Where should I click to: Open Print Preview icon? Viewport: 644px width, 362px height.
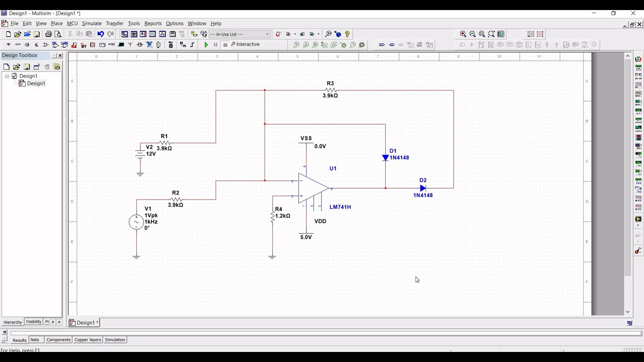[58, 34]
